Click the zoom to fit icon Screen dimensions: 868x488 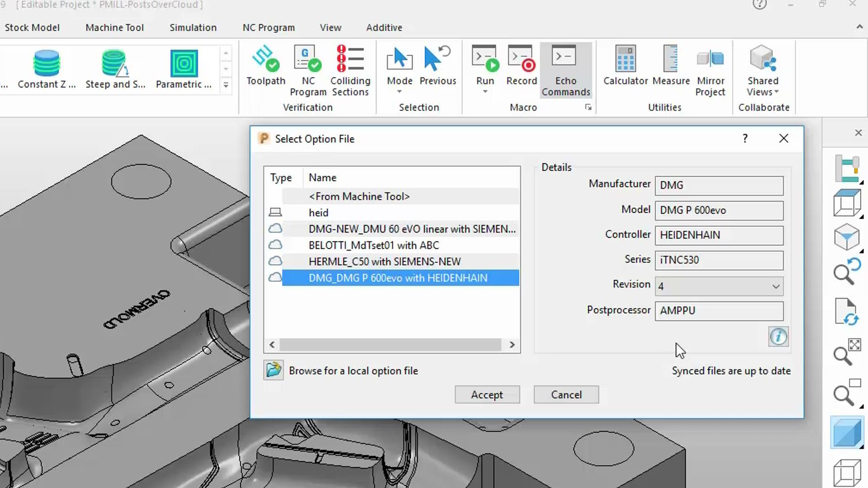(x=847, y=352)
